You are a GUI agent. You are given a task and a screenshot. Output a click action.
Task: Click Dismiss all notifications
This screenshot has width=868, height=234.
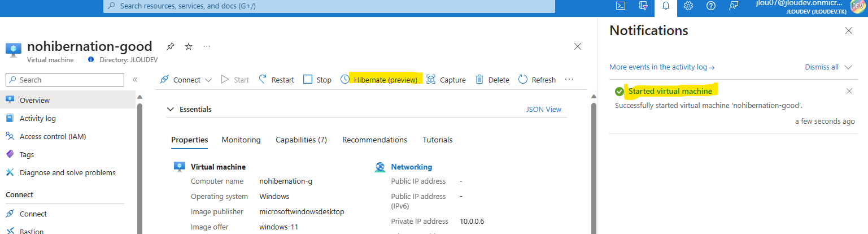pyautogui.click(x=822, y=67)
